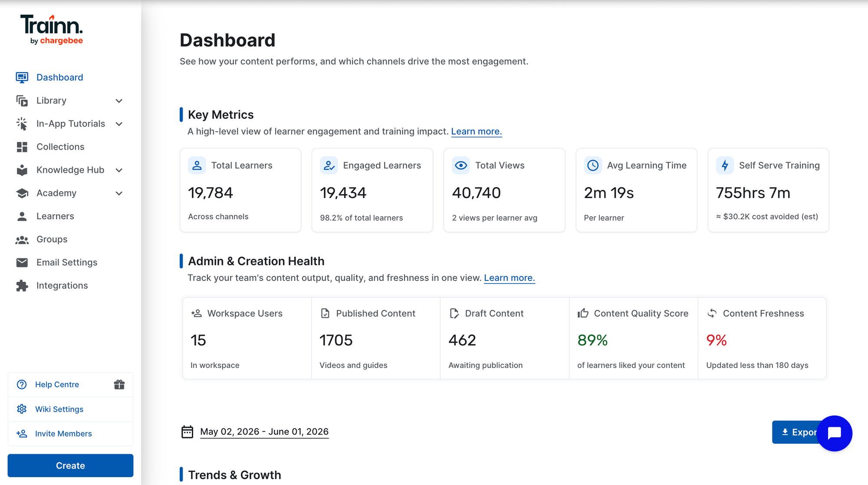Click the Avg Learning Time clock icon

click(x=593, y=165)
